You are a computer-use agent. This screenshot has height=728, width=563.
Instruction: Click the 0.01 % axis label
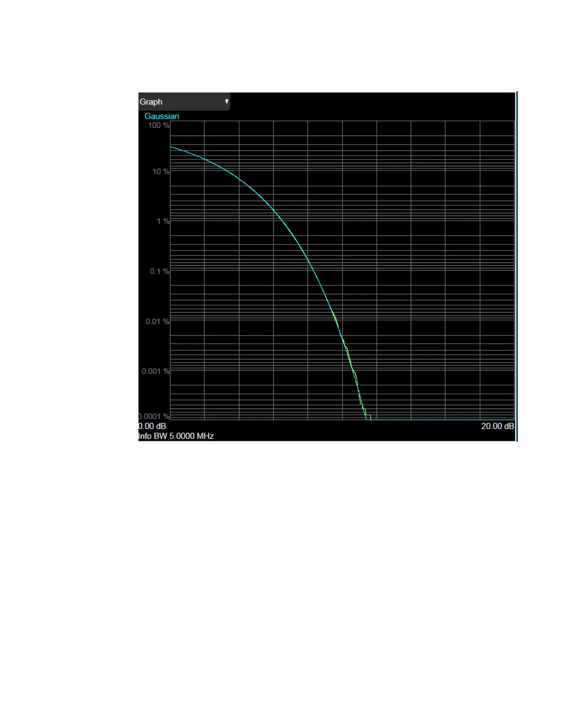coord(157,321)
